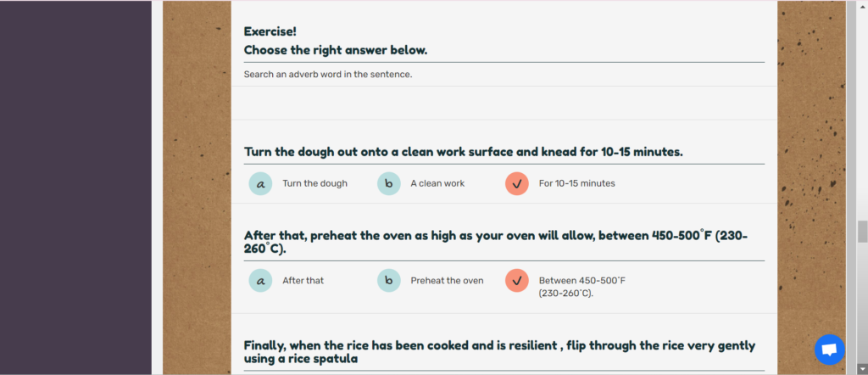The height and width of the screenshot is (375, 868).
Task: Choose option b 'Preheat the oven'
Action: pos(388,281)
